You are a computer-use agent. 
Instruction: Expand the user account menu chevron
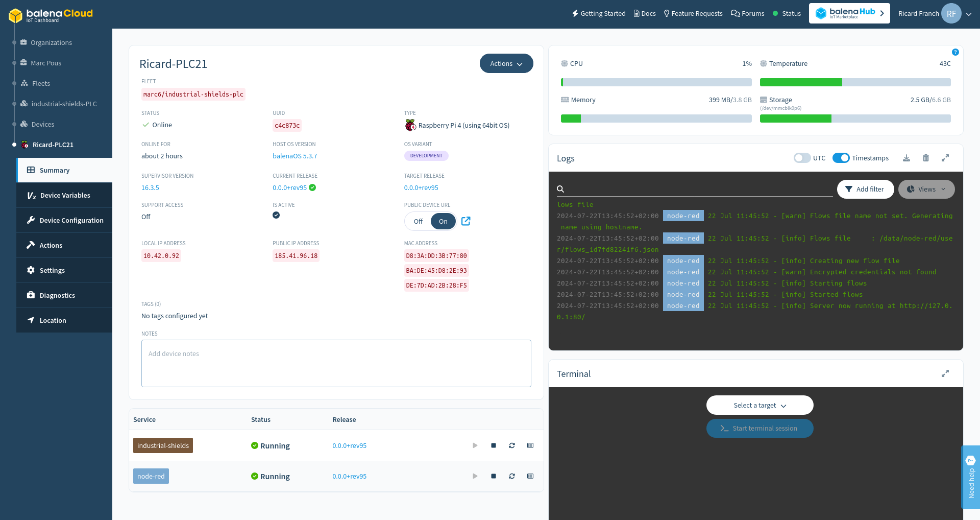[x=969, y=14]
